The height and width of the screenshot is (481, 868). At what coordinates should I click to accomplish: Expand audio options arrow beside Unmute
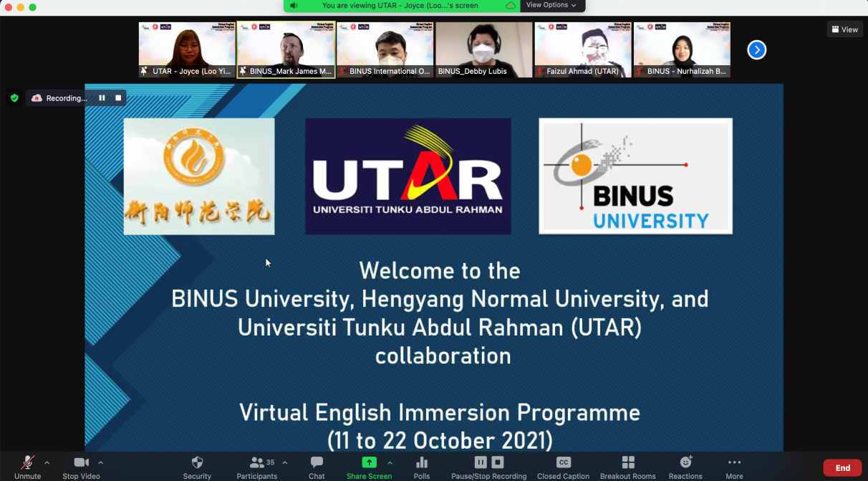[x=47, y=462]
